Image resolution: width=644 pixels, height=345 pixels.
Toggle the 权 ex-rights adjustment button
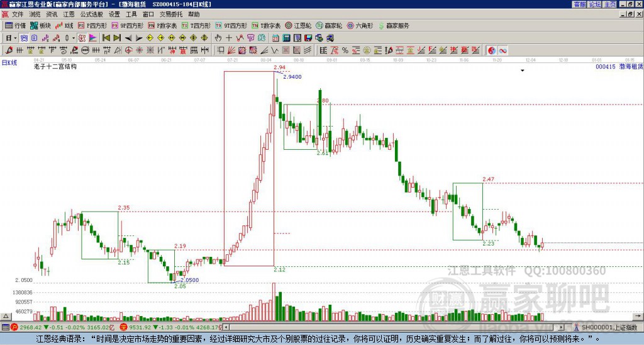[82, 38]
